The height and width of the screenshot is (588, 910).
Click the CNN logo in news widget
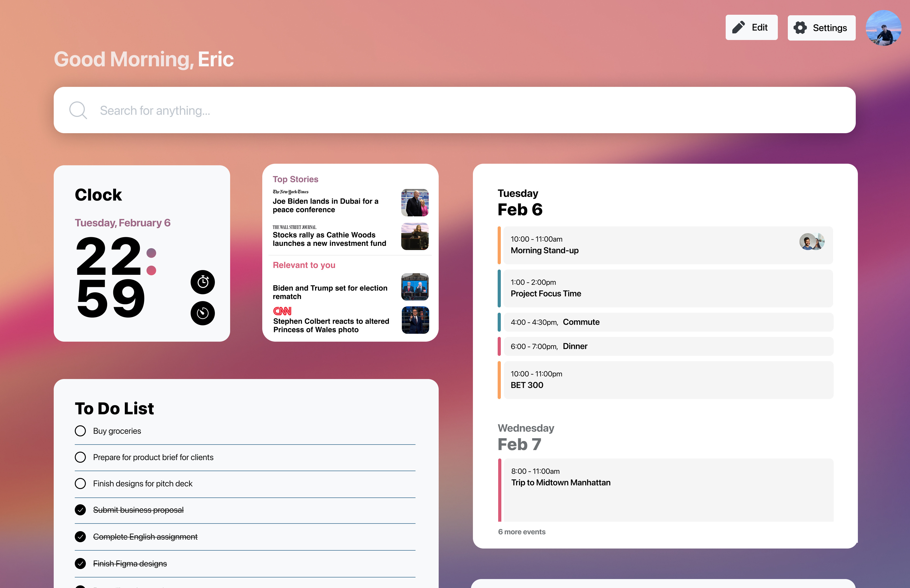282,311
